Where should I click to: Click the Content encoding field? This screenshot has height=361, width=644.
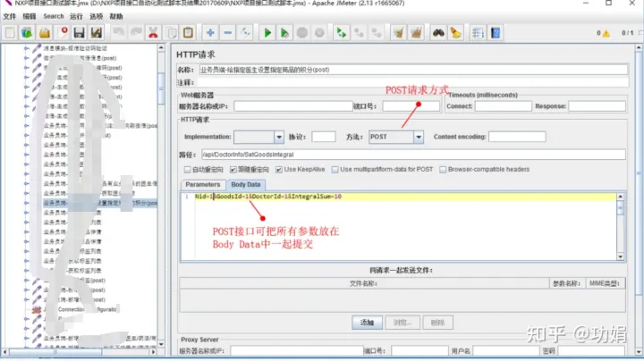point(517,137)
